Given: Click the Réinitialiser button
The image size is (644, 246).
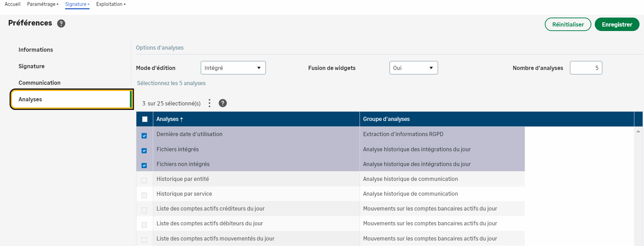Looking at the screenshot, I should (x=568, y=24).
